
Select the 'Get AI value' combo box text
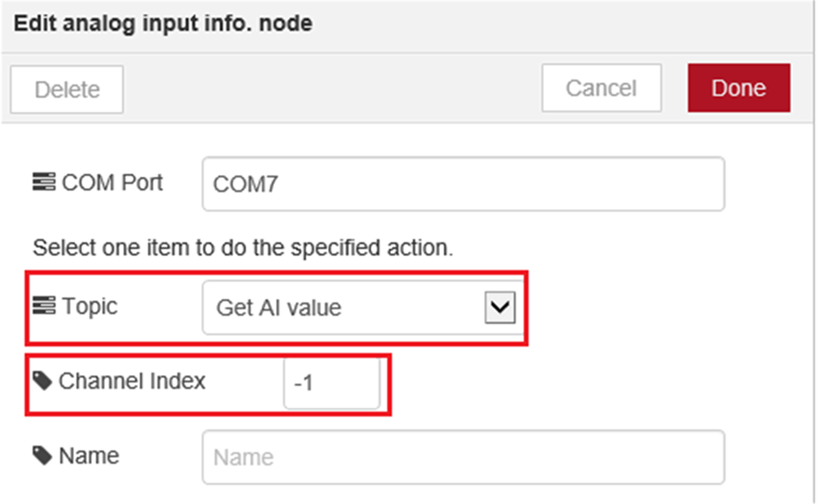coord(279,308)
